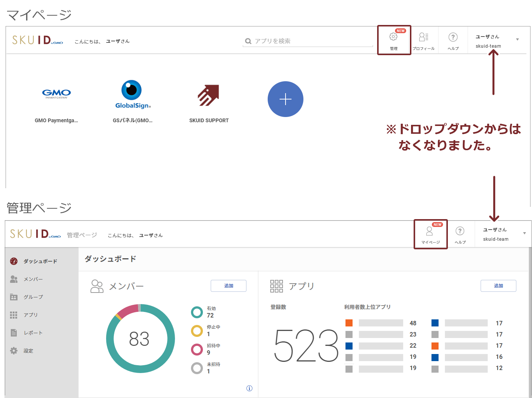Click the 管理 gear icon in My Page header
Image resolution: width=532 pixels, height=398 pixels.
pos(394,37)
